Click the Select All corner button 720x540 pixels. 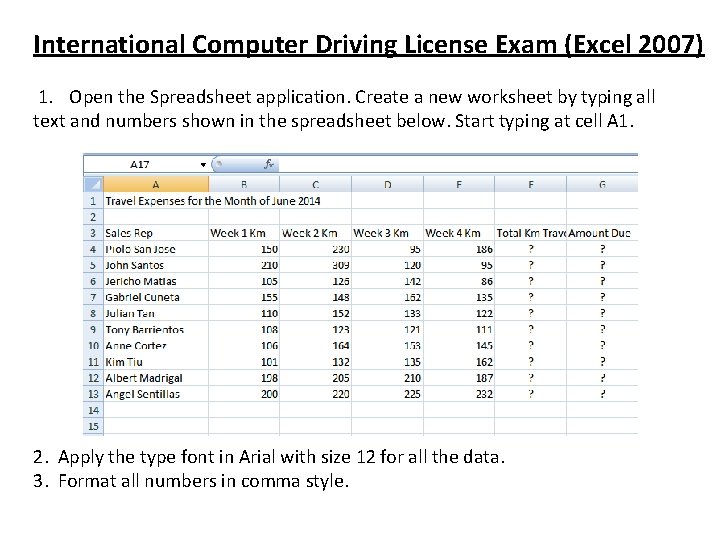point(93,185)
